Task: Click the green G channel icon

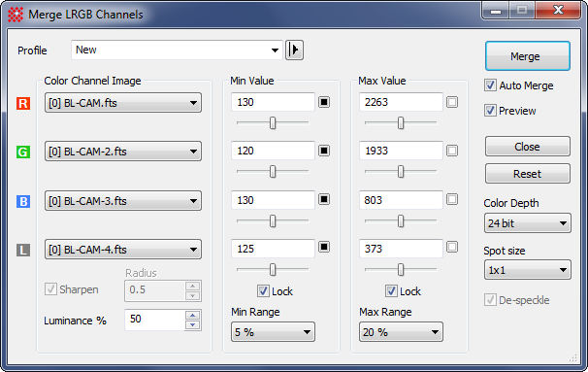Action: click(23, 152)
